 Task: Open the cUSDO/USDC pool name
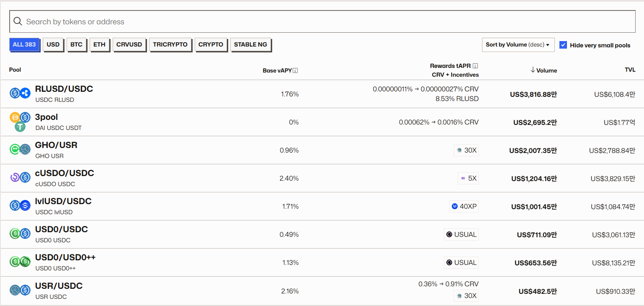coord(64,173)
